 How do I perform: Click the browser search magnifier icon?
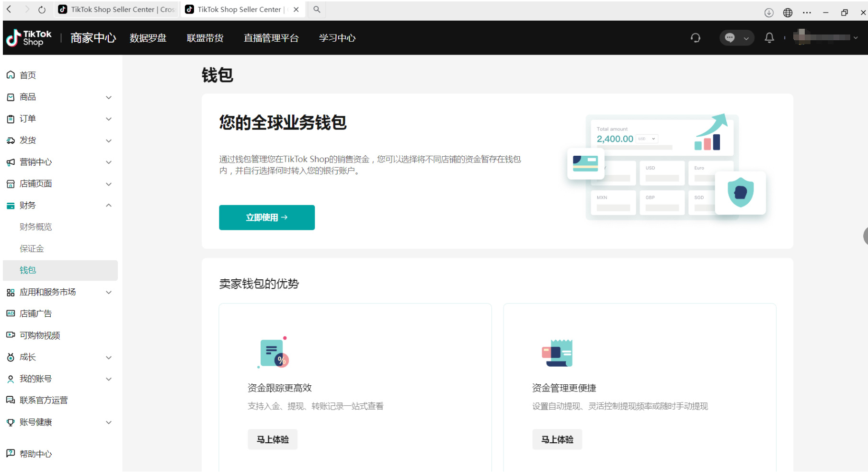pos(317,9)
